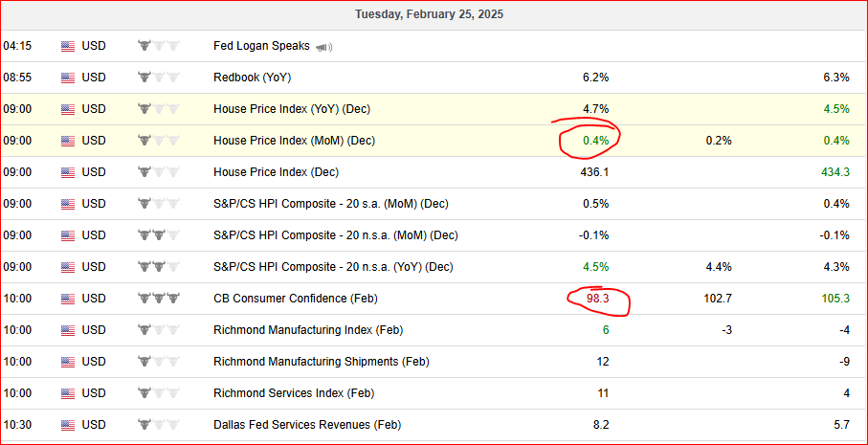Click the US flag in the Dallas Fed Services row
Screen dimensions: 868x445
pos(68,426)
